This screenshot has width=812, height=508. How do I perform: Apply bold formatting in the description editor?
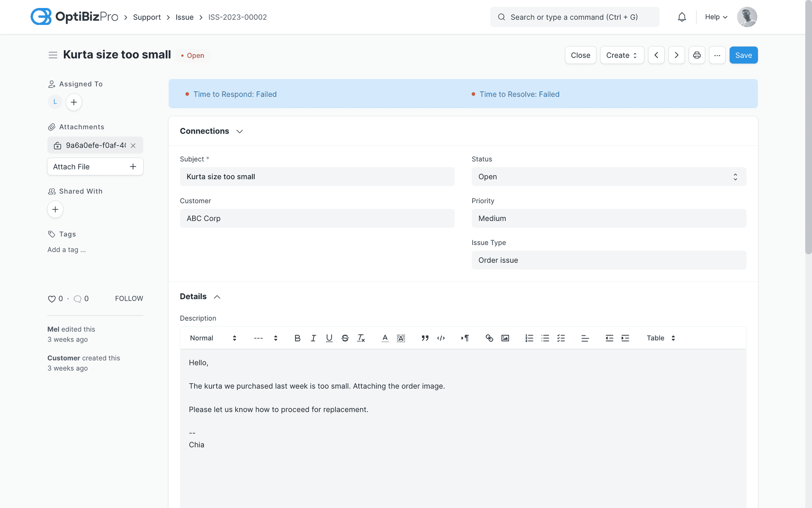[297, 338]
